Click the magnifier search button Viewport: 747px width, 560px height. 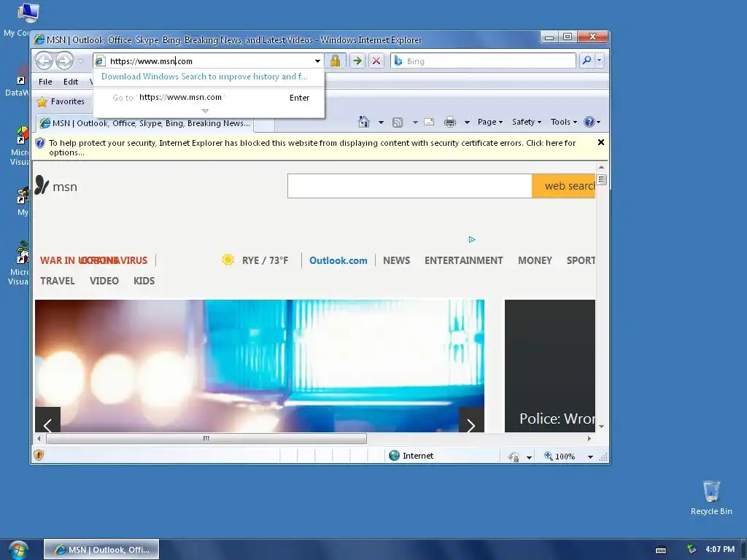click(x=587, y=61)
